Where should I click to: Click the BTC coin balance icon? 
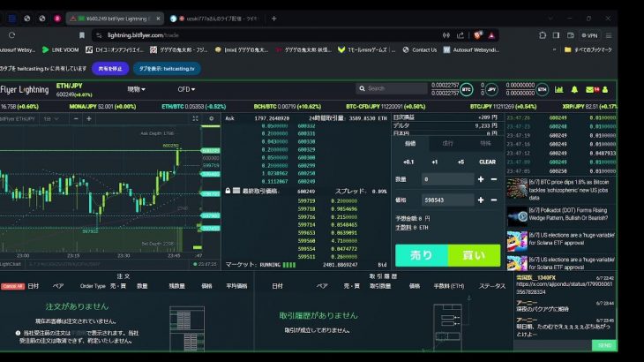click(466, 89)
